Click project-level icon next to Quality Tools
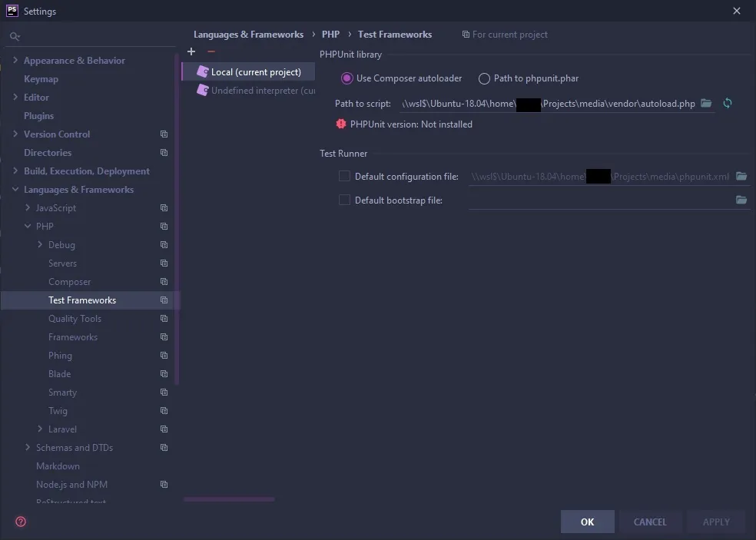This screenshot has height=540, width=756. pyautogui.click(x=164, y=318)
